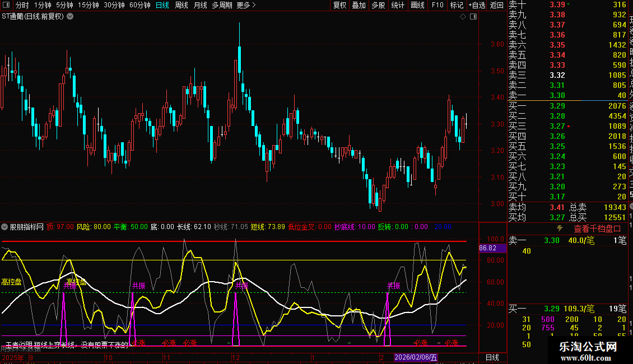
Task: Open the dropdown beside ST通葡 title
Action: click(69, 16)
